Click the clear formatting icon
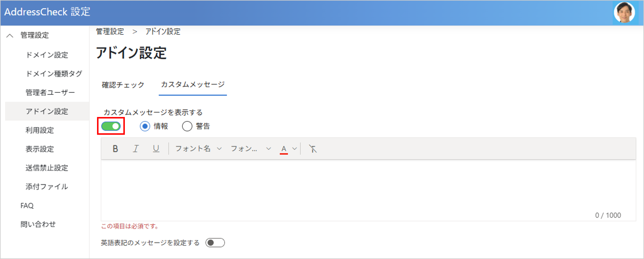Viewport: 644px width, 259px height. tap(313, 149)
